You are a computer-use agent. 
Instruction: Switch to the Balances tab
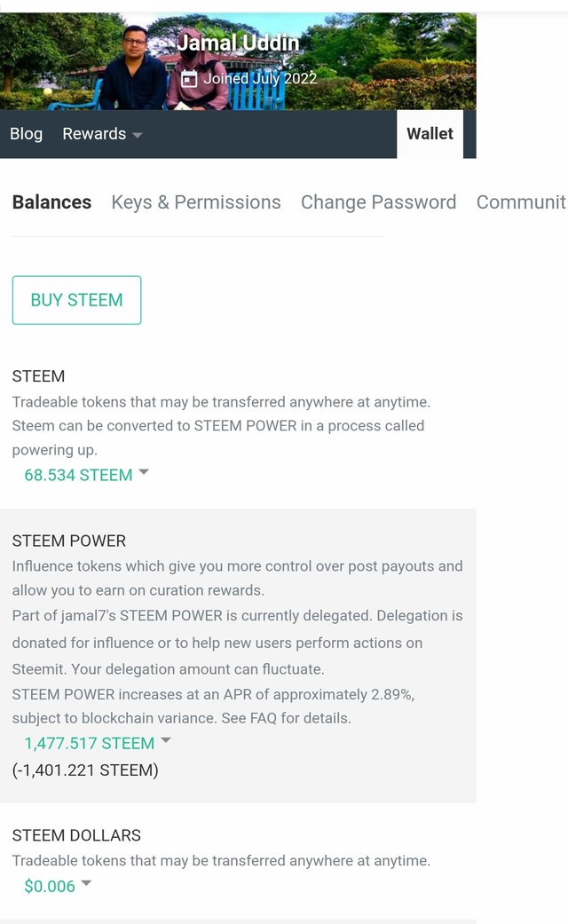point(51,202)
